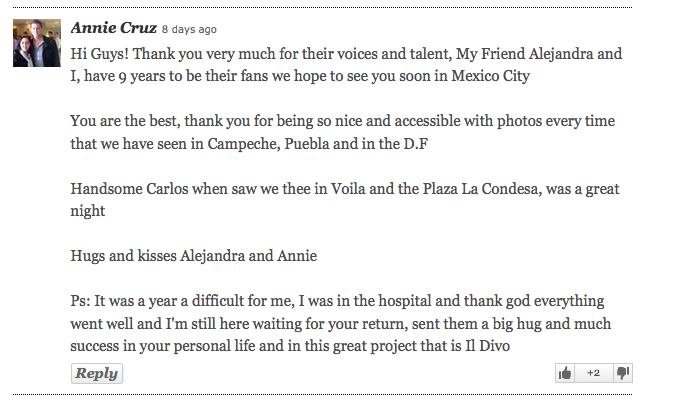Click the word 'night' on its own line
The width and height of the screenshot is (690, 402).
pos(88,212)
